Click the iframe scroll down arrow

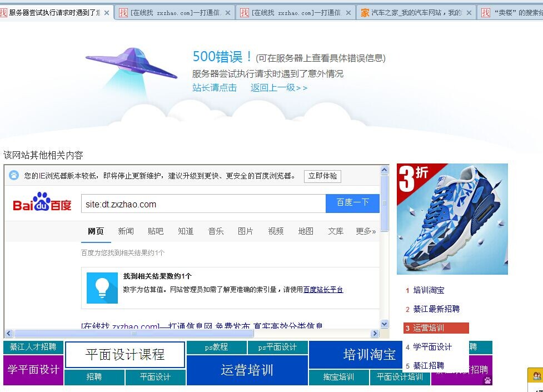click(x=384, y=324)
